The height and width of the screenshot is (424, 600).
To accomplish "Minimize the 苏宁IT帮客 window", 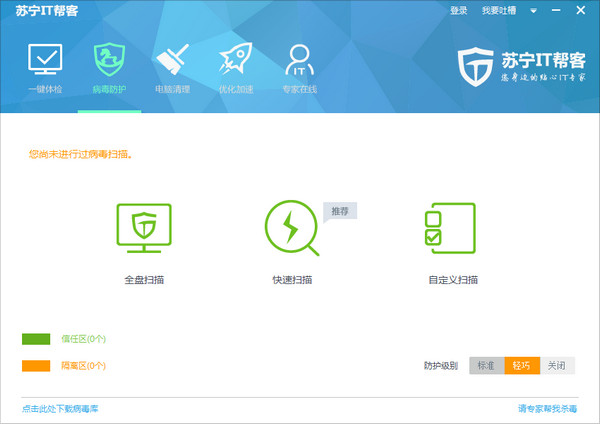I will 556,11.
